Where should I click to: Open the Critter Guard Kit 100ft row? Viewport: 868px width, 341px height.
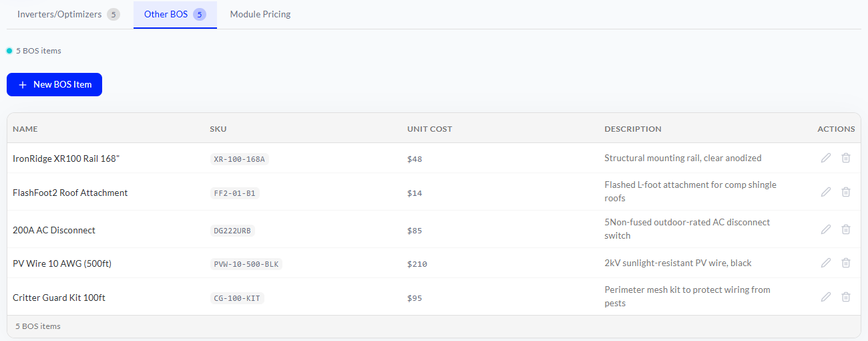tap(434, 297)
